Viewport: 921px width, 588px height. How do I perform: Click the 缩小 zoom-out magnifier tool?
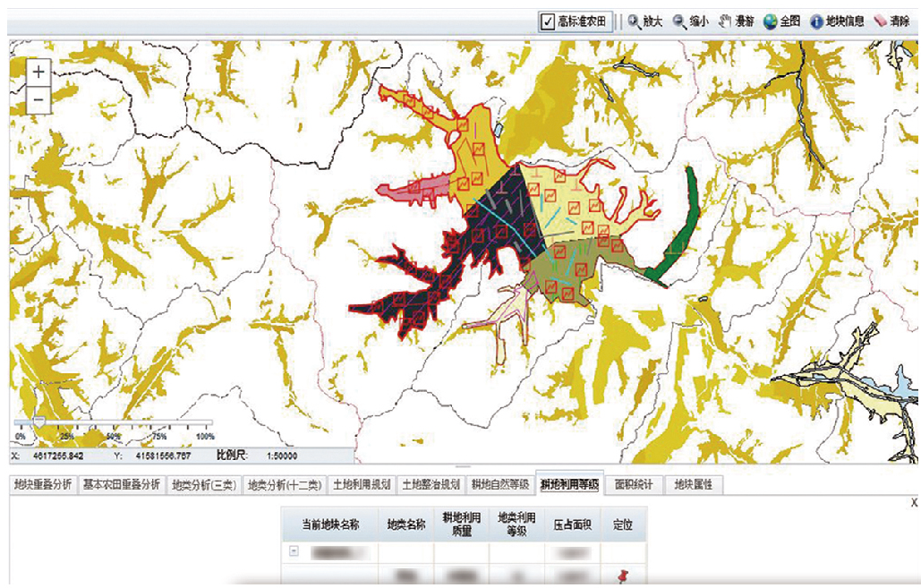pos(691,22)
